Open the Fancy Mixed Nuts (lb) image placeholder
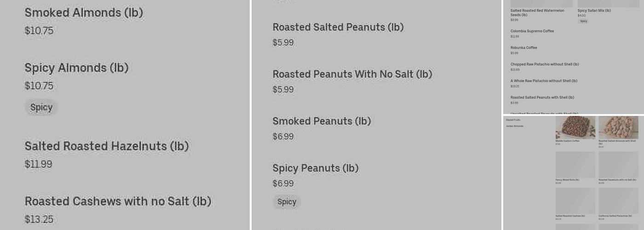Screen dimensions: 644x230 (575, 165)
